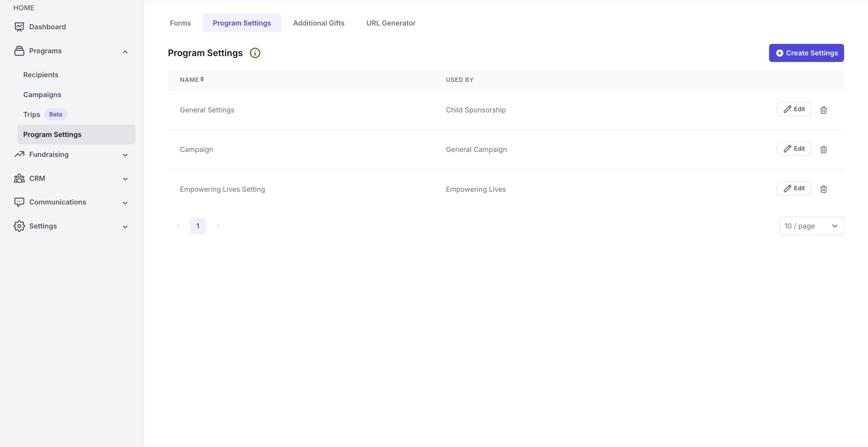
Task: Go to the Forms tab
Action: point(180,23)
